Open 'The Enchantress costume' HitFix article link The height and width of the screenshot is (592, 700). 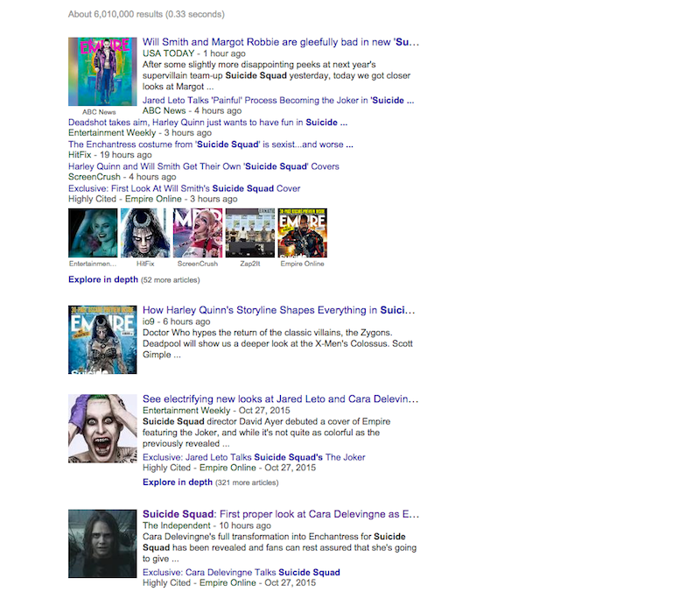pyautogui.click(x=211, y=144)
